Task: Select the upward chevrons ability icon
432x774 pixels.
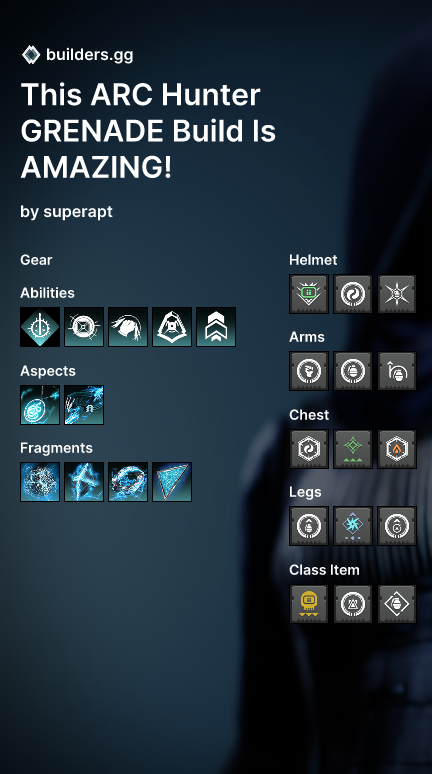Action: (x=216, y=327)
